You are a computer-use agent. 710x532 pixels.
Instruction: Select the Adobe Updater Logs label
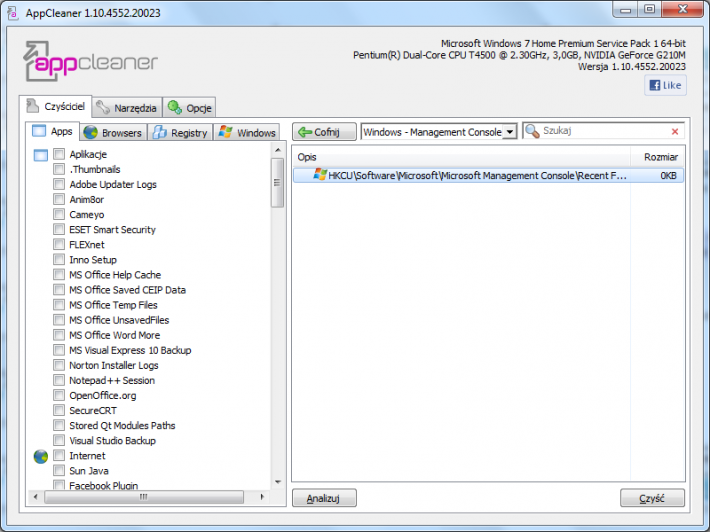tap(113, 184)
